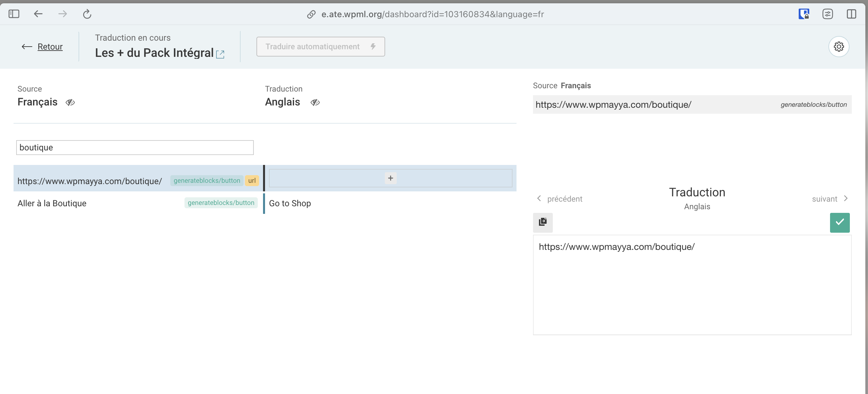Viewport: 868px width, 394px height.
Task: Go to the précédent segment
Action: pos(559,199)
